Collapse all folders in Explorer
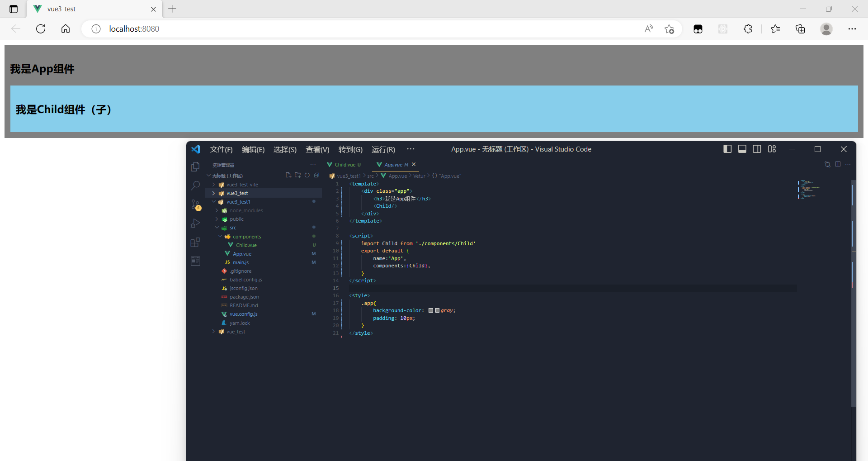Viewport: 868px width, 461px height. click(316, 175)
